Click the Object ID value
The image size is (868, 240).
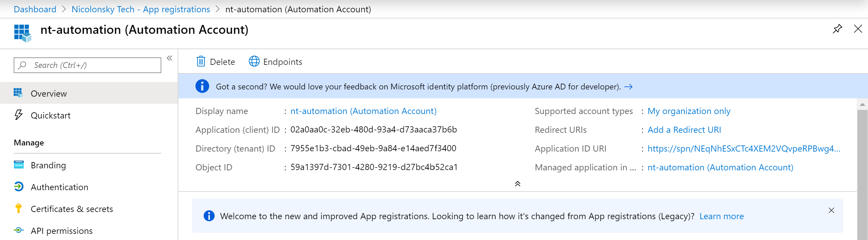click(374, 167)
